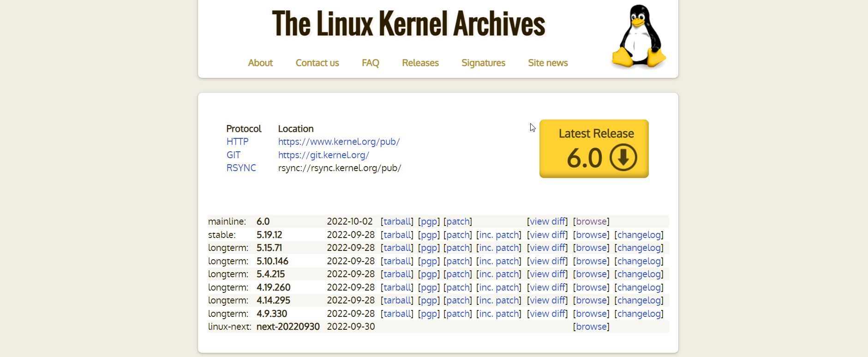The image size is (868, 357).
Task: Click the rsync://rsync.kernel.org/pub/ text
Action: [x=340, y=168]
